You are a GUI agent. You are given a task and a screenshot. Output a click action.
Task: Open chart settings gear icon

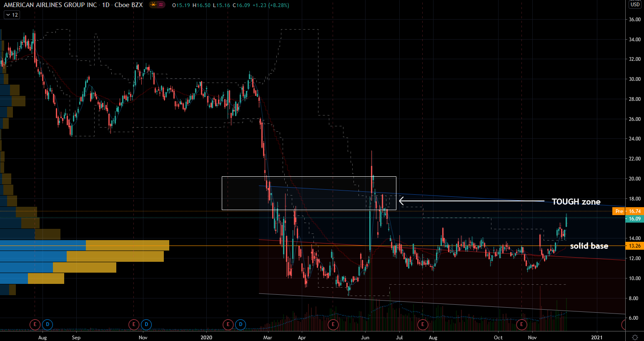635,337
